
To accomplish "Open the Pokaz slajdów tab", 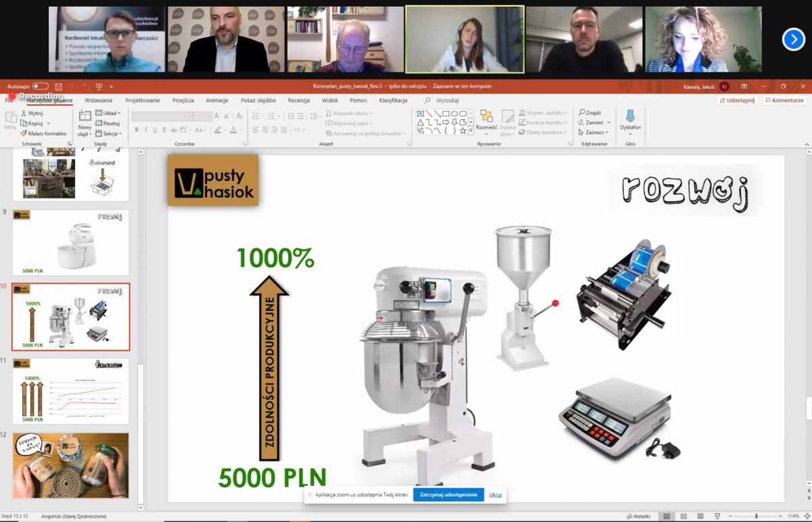I will pos(258,100).
